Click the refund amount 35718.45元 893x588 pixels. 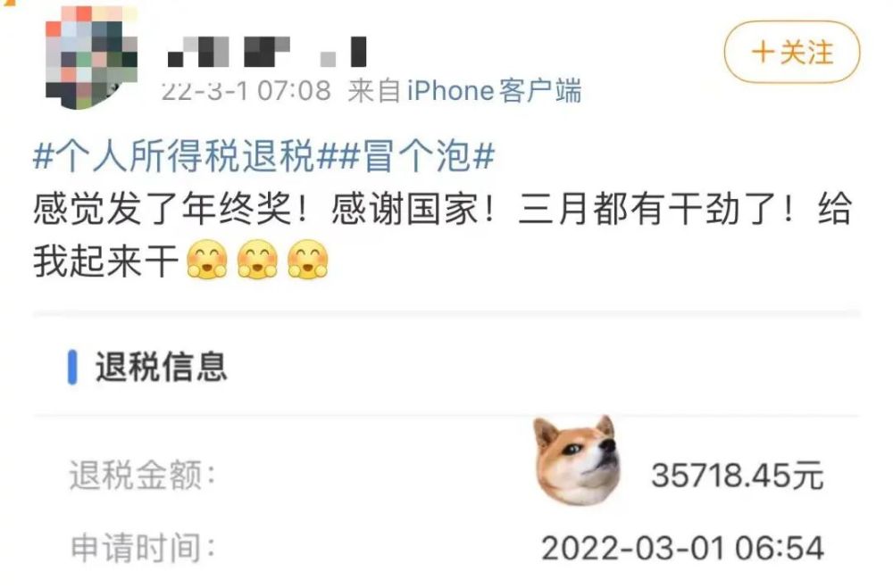coord(738,476)
